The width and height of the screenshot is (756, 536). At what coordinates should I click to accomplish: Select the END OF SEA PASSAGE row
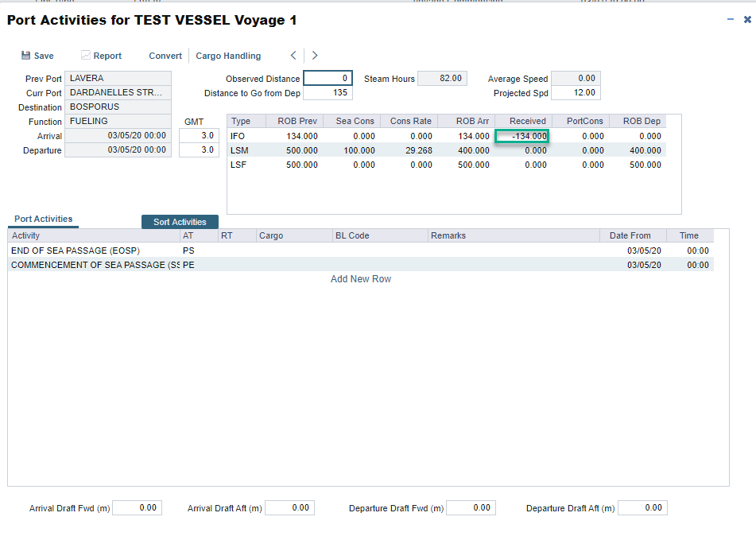point(76,251)
